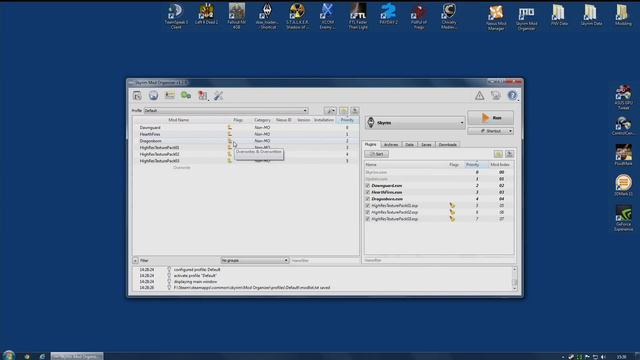Click the backup icon above plugin list
The image size is (640, 360).
509,154
